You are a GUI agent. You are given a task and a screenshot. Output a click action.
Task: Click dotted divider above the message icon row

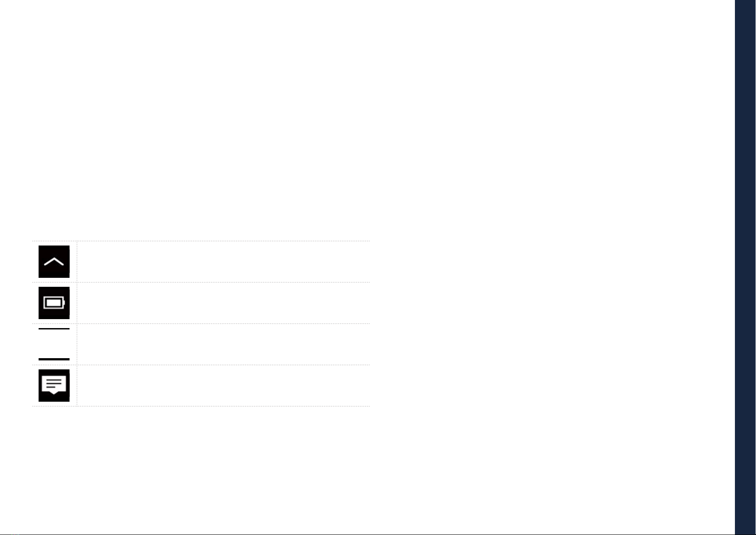coord(201,365)
